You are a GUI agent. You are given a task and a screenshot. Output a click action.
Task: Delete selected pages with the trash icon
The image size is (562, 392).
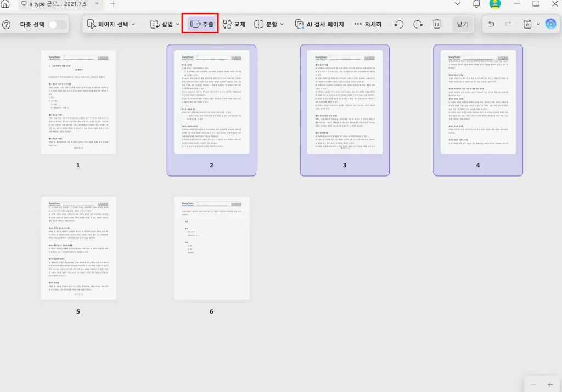[x=436, y=24]
